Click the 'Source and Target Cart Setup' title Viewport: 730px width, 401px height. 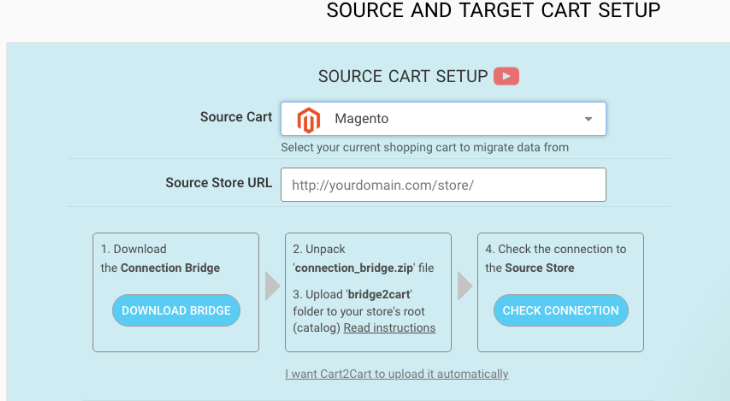(493, 10)
